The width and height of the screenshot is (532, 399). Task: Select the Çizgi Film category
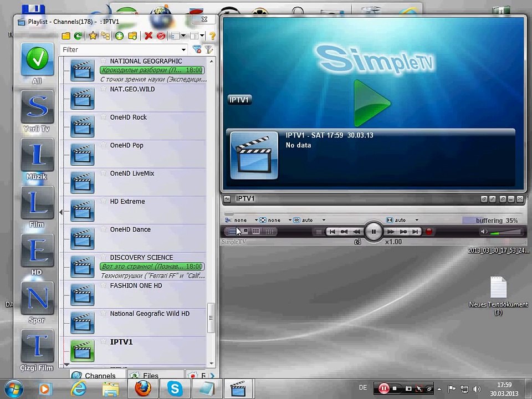(x=37, y=346)
